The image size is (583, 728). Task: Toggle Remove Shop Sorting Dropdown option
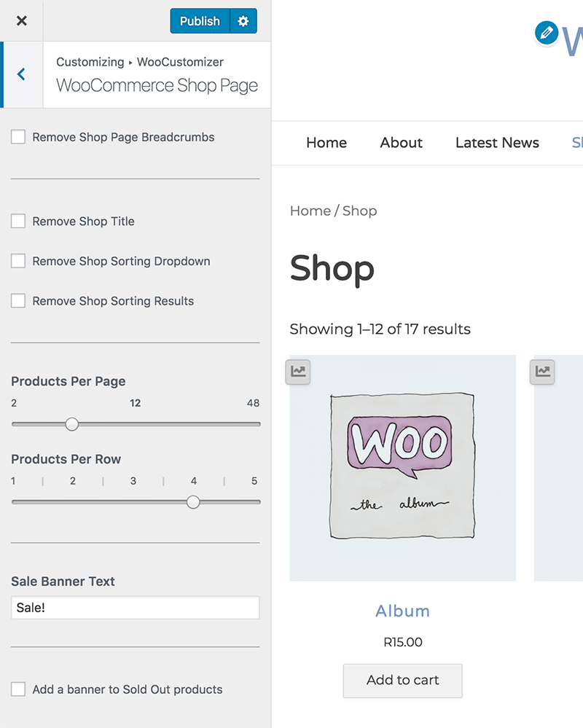18,261
